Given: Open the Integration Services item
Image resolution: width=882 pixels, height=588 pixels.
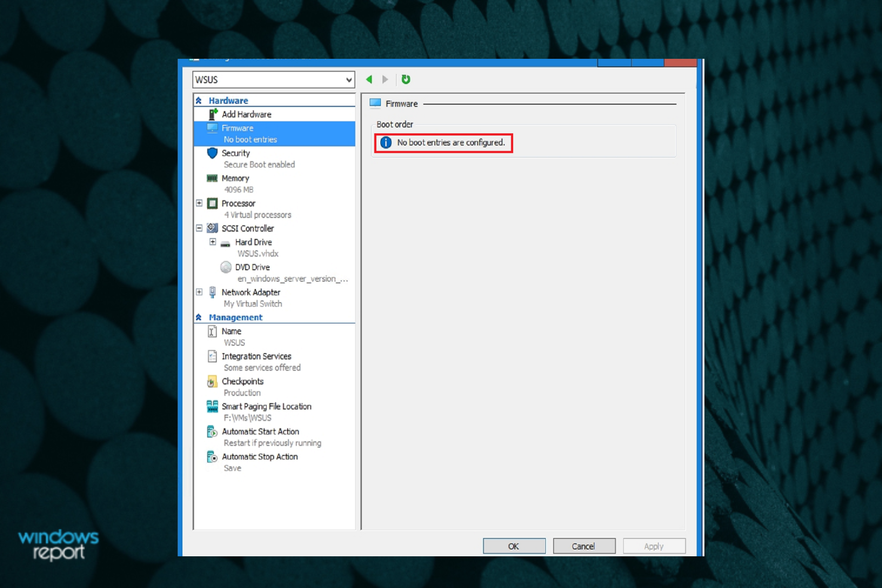Looking at the screenshot, I should click(x=256, y=356).
